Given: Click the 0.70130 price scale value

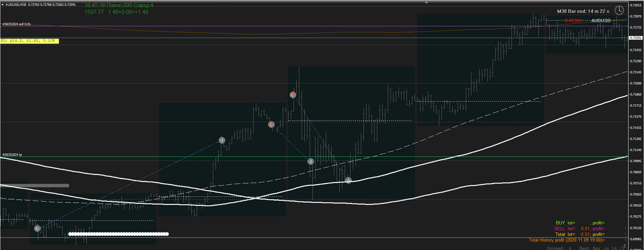Looking at the screenshot, I should 636,228.
